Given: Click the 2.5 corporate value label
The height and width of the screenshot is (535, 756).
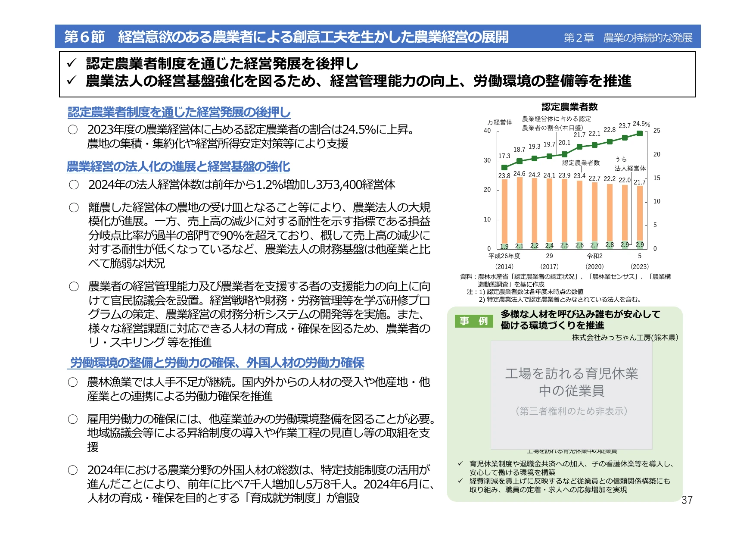Looking at the screenshot, I should (x=564, y=245).
